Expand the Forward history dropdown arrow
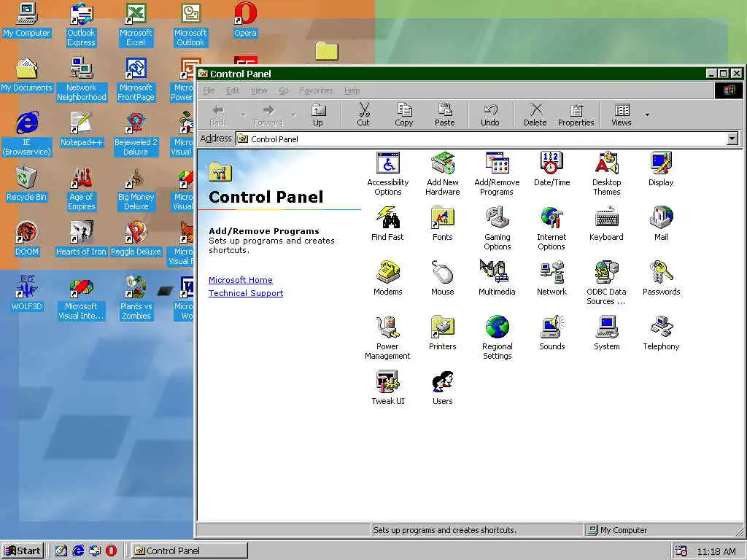The image size is (747, 560). (293, 114)
